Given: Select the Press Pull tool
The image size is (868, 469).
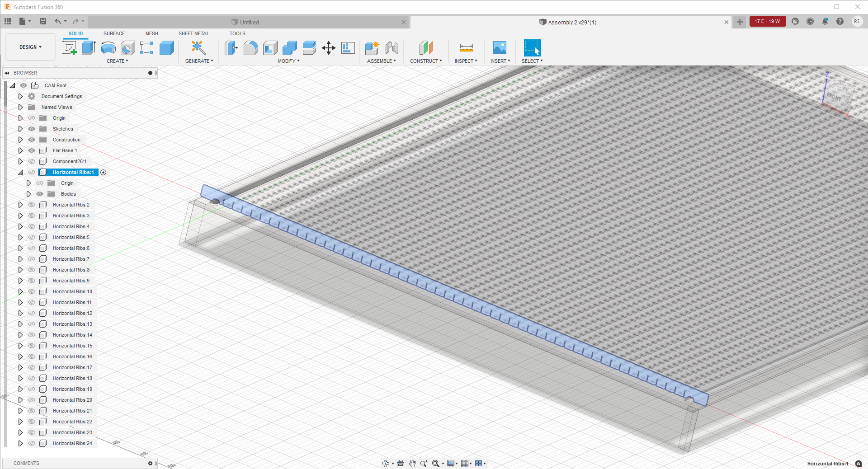Looking at the screenshot, I should (x=231, y=48).
